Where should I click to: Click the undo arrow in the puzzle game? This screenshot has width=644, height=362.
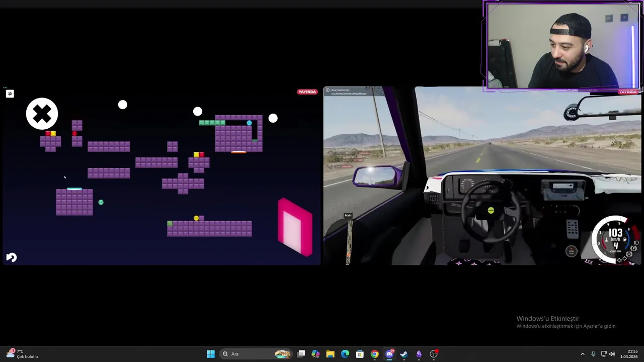(11, 257)
